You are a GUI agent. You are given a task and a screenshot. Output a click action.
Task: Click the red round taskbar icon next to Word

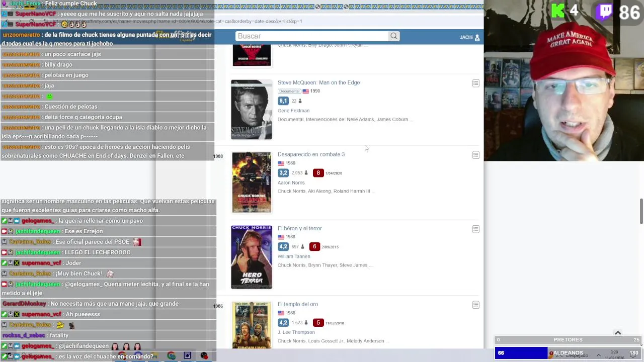click(x=204, y=356)
